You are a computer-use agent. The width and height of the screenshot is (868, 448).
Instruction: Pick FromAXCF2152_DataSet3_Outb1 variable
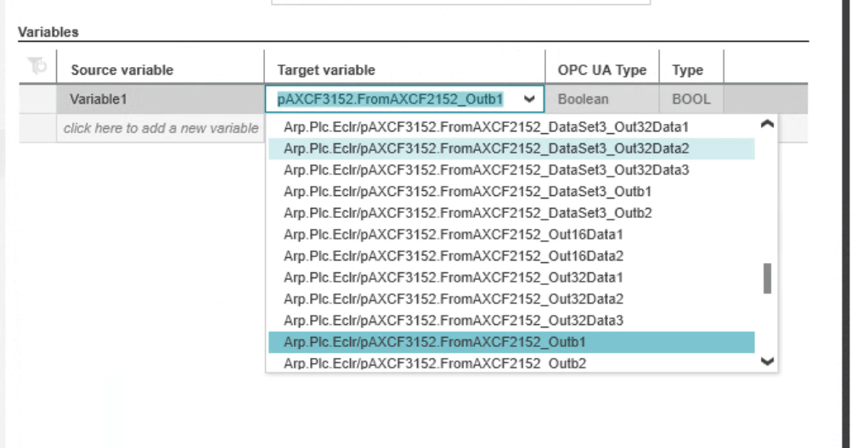click(511, 192)
